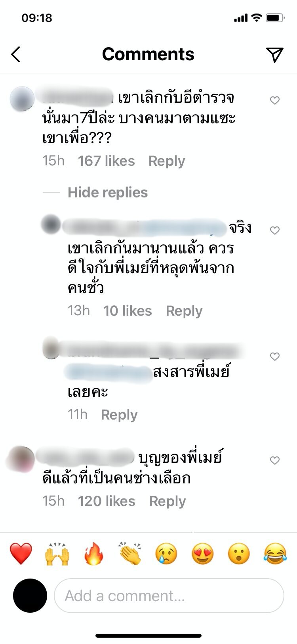Focus the Add a comment field
Viewport: 297px width, 644px height.
[x=169, y=596]
